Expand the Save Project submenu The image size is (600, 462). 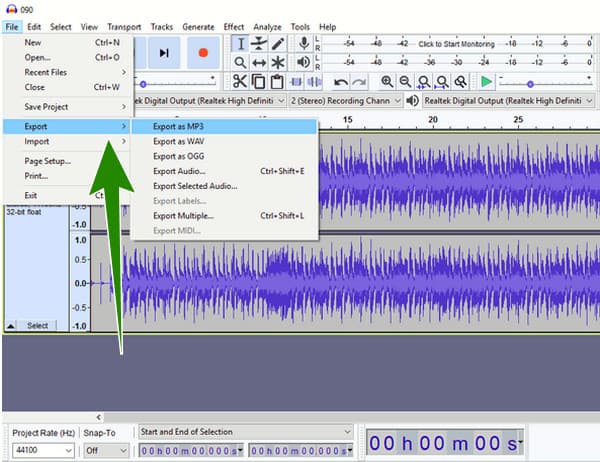tap(67, 107)
